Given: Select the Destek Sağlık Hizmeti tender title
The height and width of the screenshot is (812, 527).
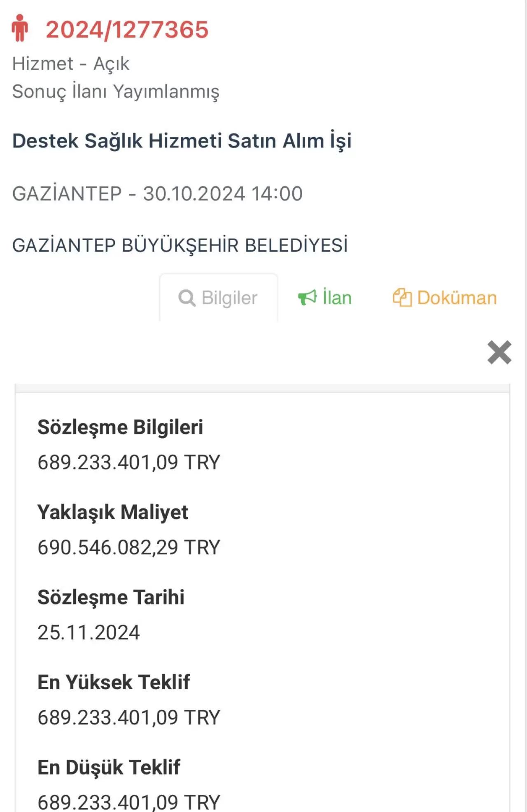Looking at the screenshot, I should click(x=182, y=141).
